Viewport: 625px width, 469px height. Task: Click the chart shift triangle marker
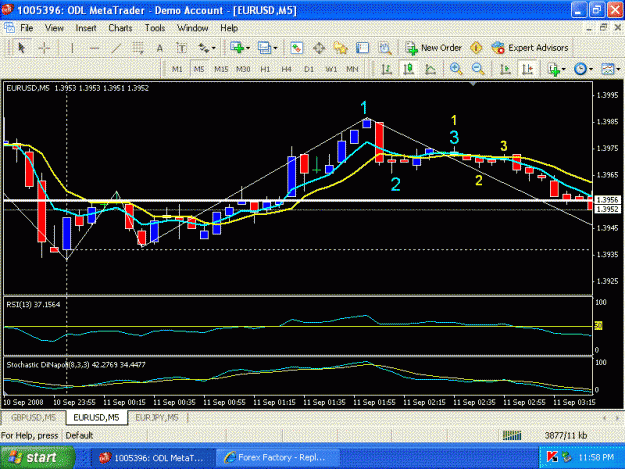473,84
